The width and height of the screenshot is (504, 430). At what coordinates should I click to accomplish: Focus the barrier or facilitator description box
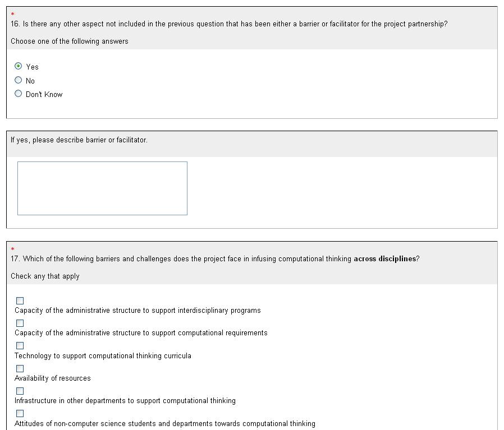(x=102, y=188)
